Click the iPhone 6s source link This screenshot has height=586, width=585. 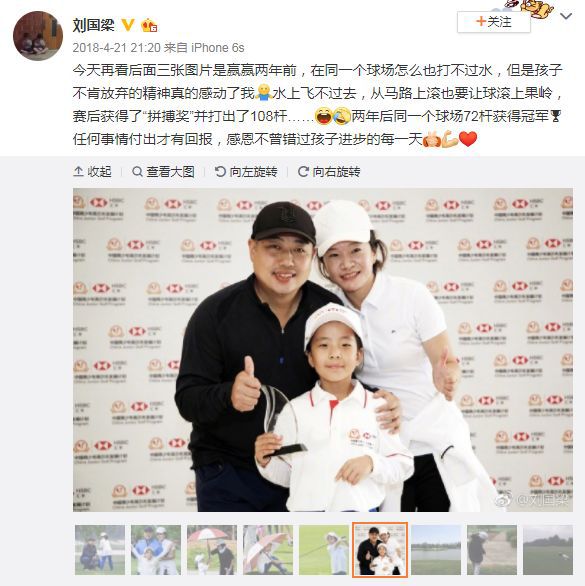tap(218, 48)
